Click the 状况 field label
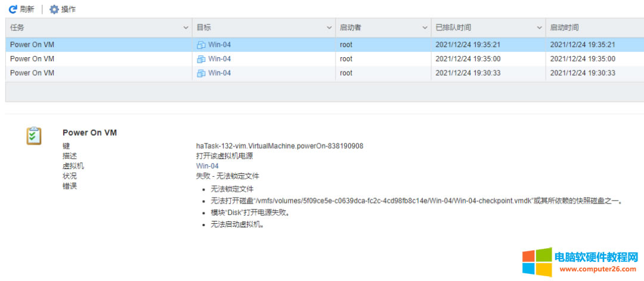The height and width of the screenshot is (281, 644). [x=70, y=176]
